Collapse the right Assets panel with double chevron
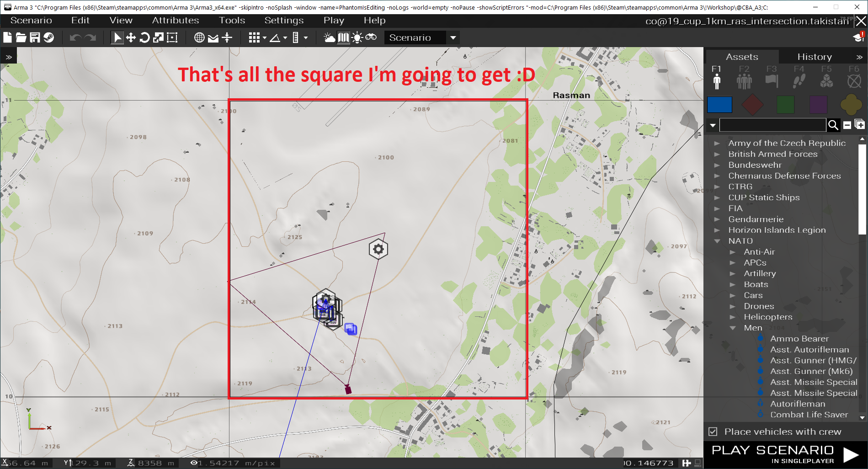 click(x=859, y=57)
